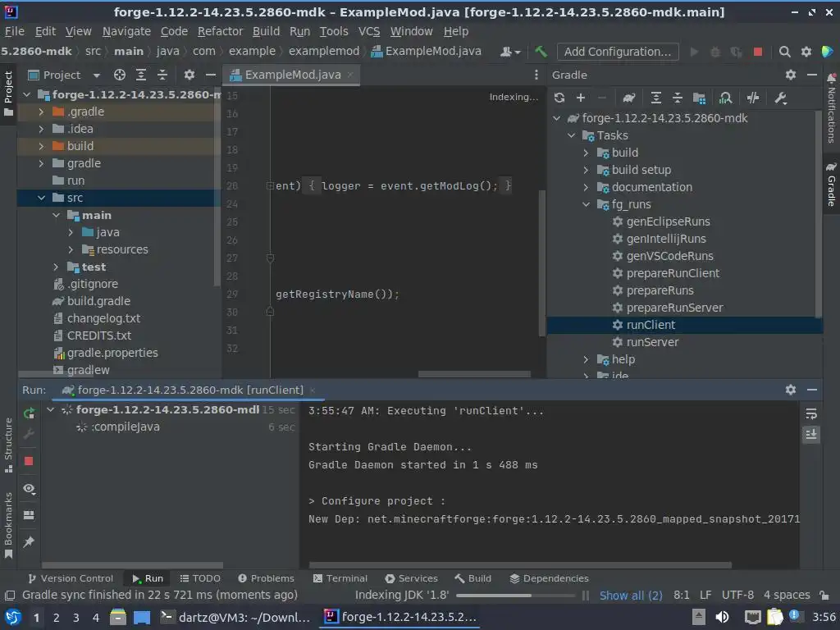Pin the Run tab
840x630 pixels.
pos(29,541)
